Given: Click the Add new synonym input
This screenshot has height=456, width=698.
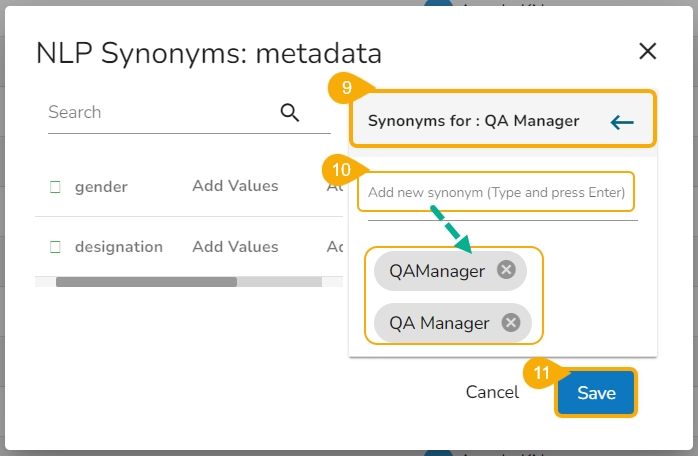Looking at the screenshot, I should [x=496, y=192].
